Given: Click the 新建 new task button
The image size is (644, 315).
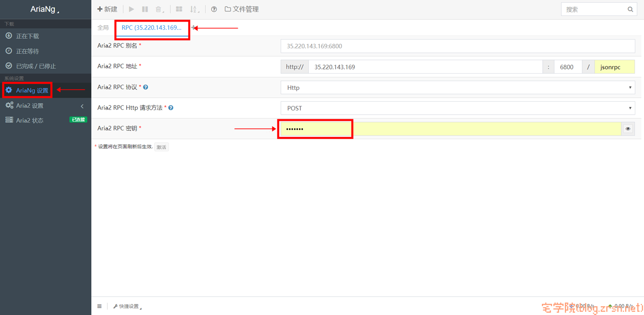Looking at the screenshot, I should pyautogui.click(x=107, y=9).
